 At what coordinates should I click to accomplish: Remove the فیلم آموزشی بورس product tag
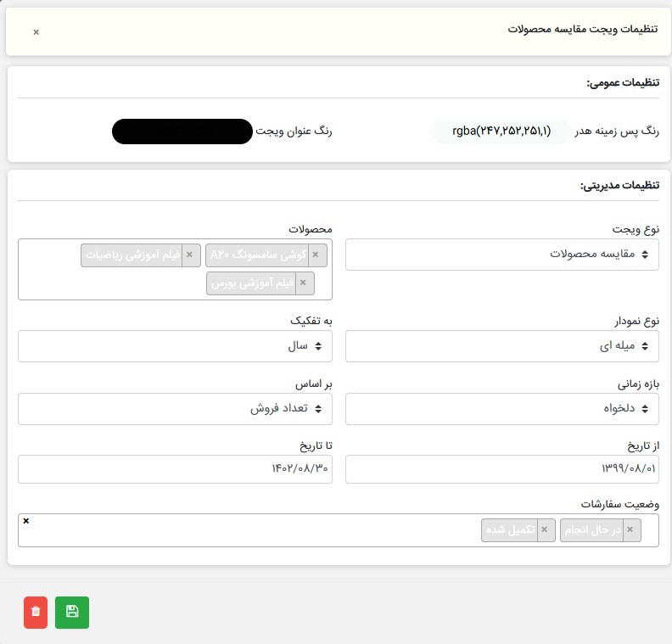[303, 283]
